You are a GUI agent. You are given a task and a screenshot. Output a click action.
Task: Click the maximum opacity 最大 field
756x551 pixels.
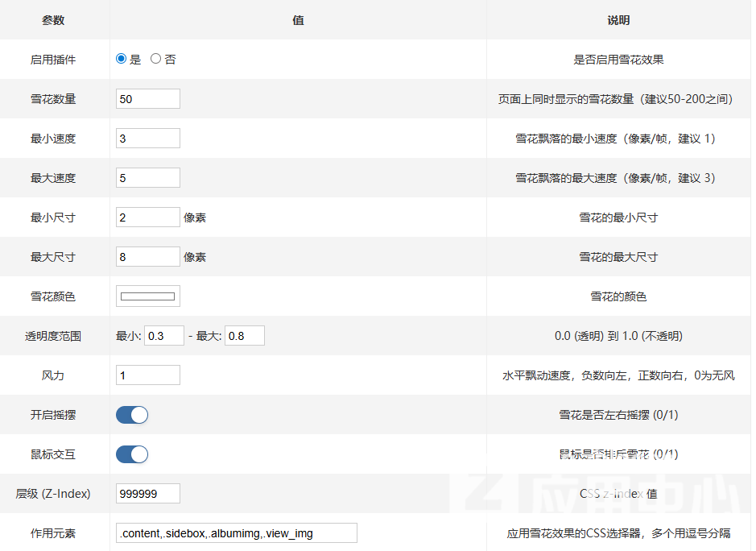[245, 336]
